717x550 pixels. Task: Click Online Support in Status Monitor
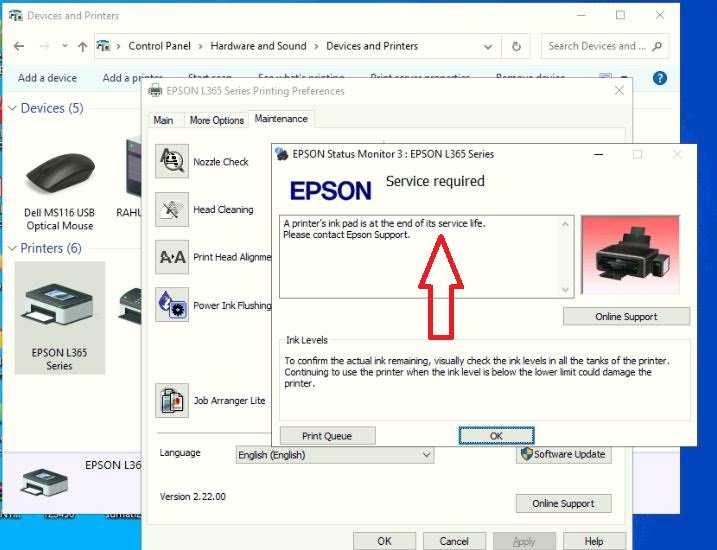pyautogui.click(x=626, y=316)
